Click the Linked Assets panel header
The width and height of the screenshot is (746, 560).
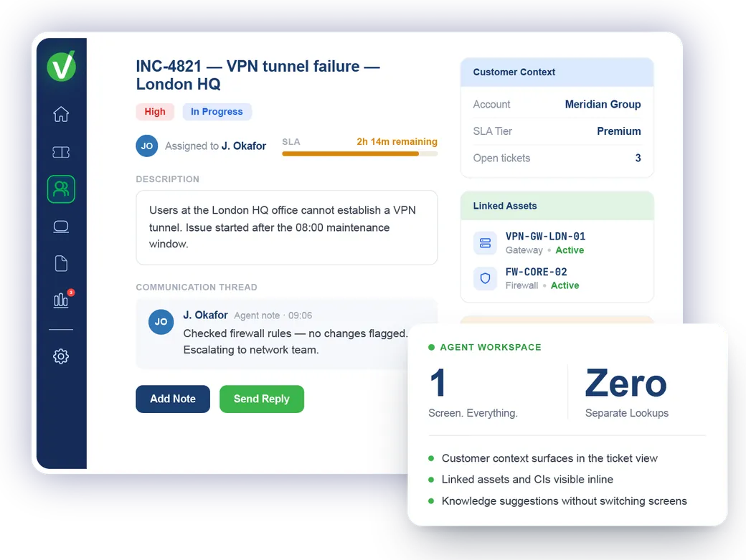tap(557, 206)
